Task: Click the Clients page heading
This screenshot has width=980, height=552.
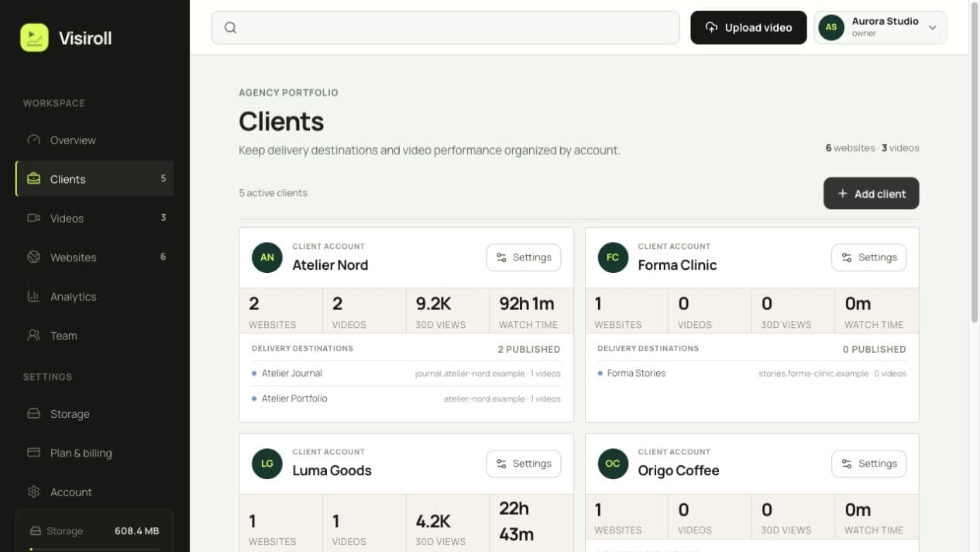Action: [281, 121]
